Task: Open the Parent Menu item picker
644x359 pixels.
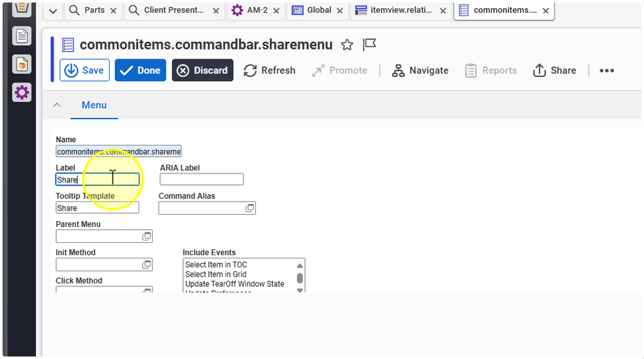Action: [x=146, y=237]
